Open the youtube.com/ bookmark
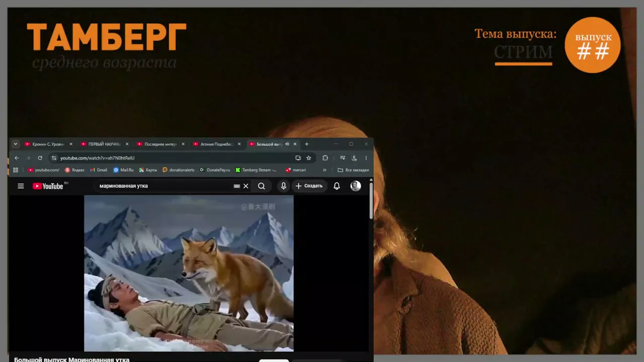Viewport: 644px width, 362px height. click(x=44, y=170)
